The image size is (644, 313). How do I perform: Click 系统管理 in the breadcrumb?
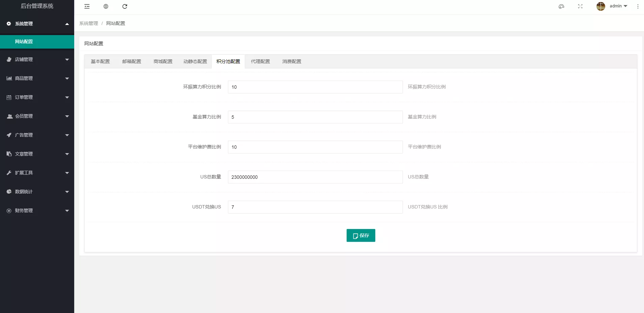click(x=89, y=23)
